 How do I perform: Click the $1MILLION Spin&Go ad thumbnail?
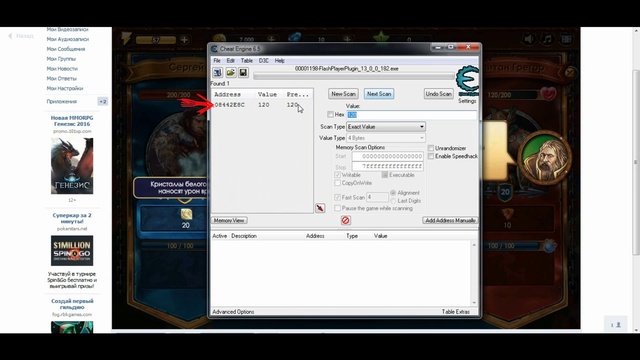click(72, 251)
